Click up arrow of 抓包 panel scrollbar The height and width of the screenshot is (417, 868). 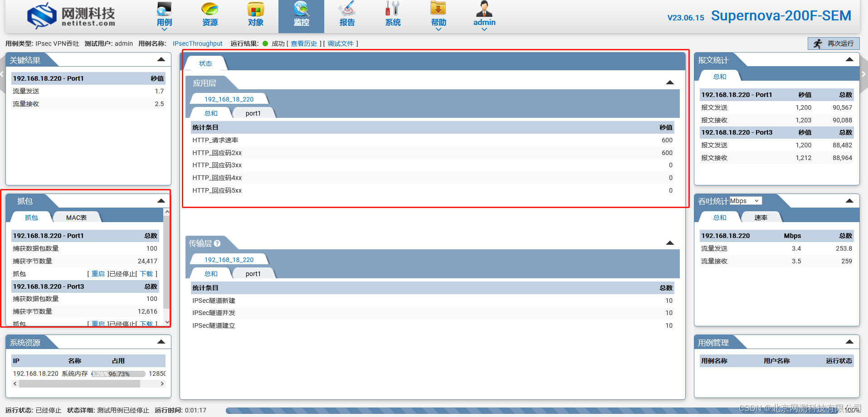167,212
